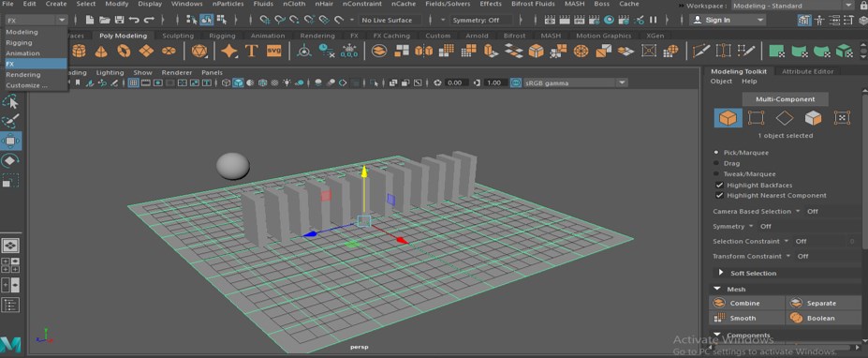Click the Smooth mesh button
The width and height of the screenshot is (868, 358).
coord(746,318)
